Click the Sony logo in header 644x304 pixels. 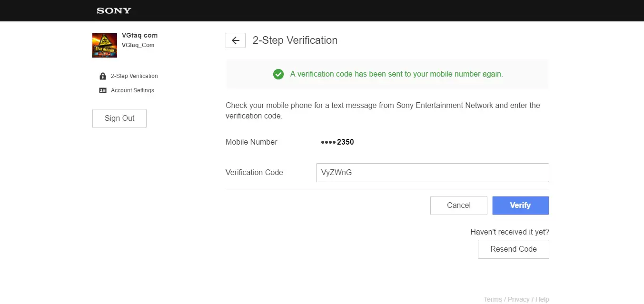[x=114, y=10]
